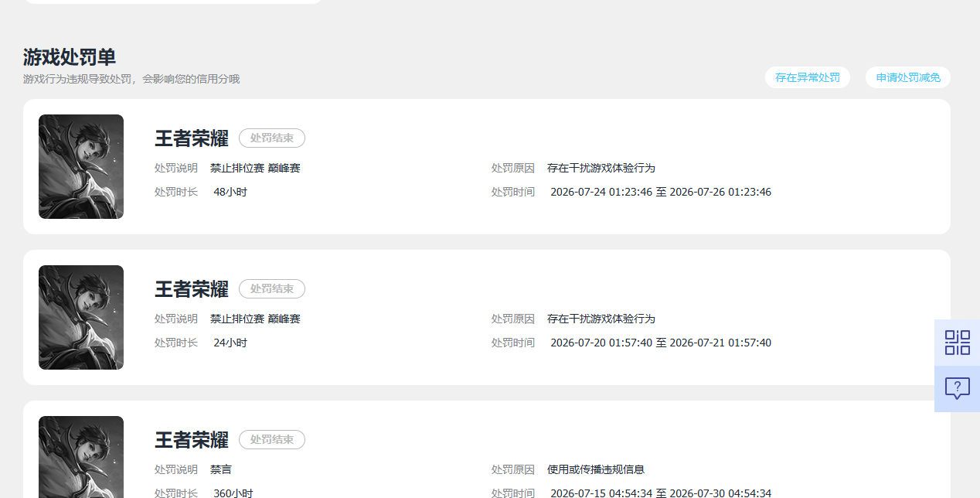
Task: Open hero thumbnail on the 48小时 penalty card
Action: (81, 167)
